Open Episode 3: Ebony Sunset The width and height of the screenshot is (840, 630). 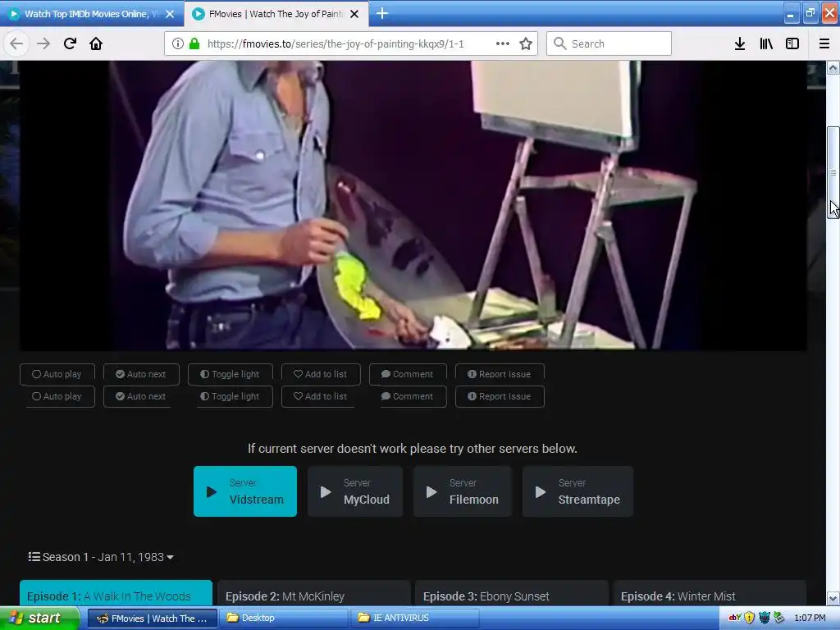point(512,594)
